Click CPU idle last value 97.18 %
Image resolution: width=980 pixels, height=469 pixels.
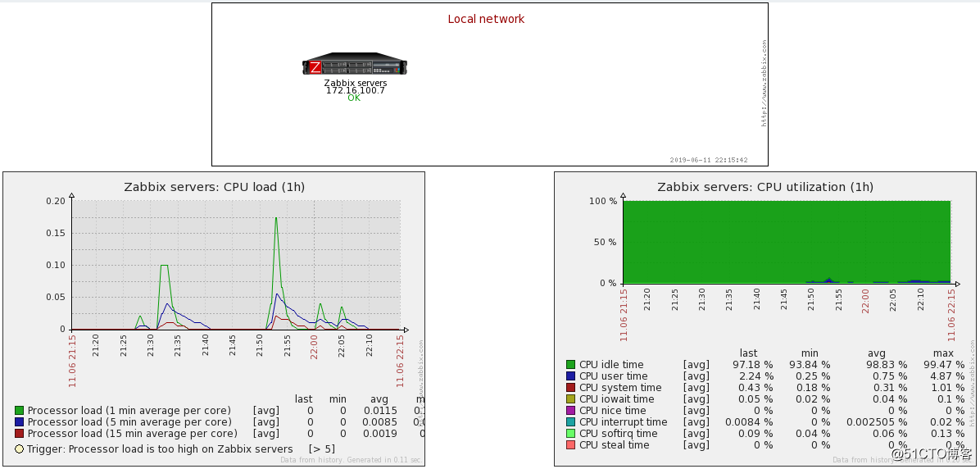click(753, 365)
